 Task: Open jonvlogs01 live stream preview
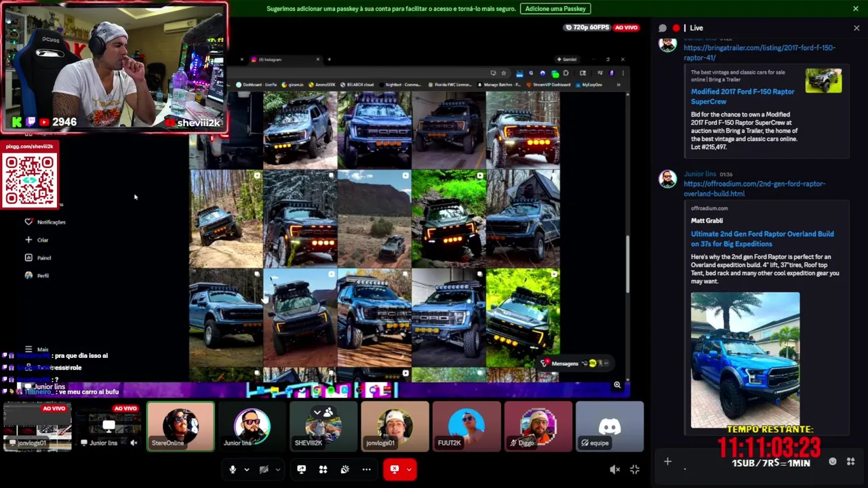(37, 426)
